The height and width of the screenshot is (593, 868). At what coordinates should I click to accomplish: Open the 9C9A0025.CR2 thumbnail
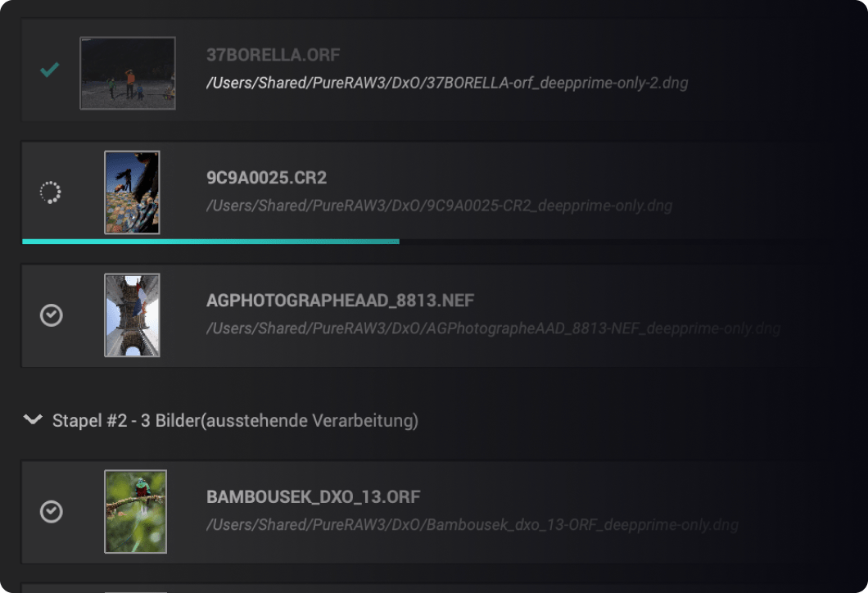click(133, 192)
